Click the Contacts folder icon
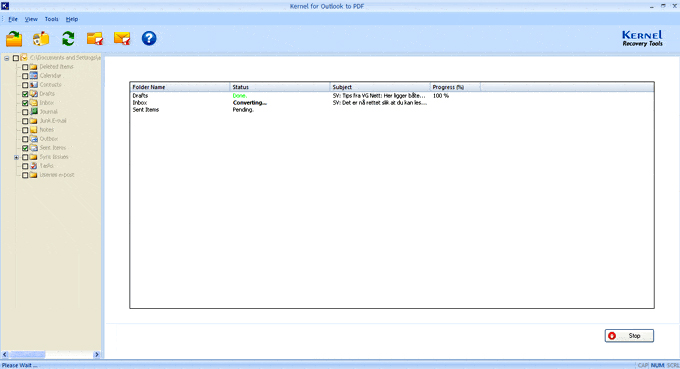 pyautogui.click(x=33, y=85)
